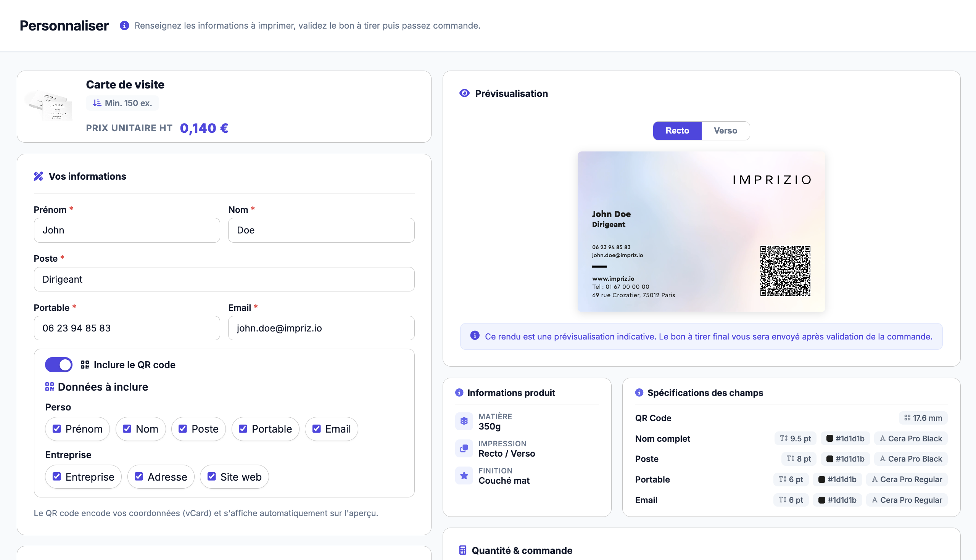Click the Portable #1d1d1b color swatch

(x=822, y=479)
